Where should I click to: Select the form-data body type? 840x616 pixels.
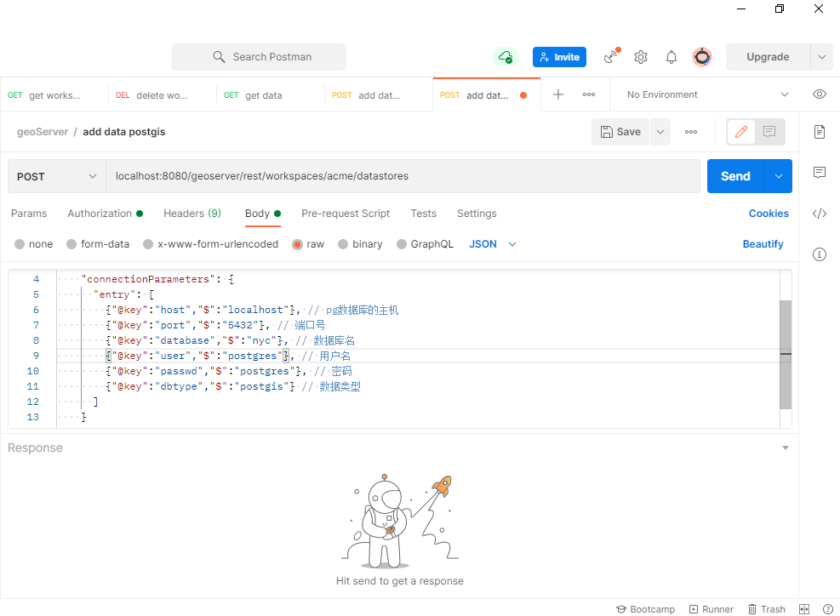click(97, 243)
